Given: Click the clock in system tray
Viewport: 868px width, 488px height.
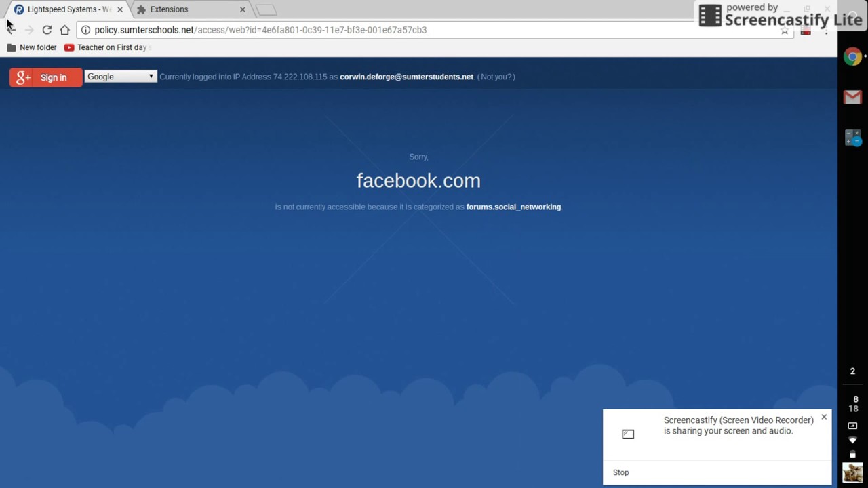Looking at the screenshot, I should pos(854,404).
